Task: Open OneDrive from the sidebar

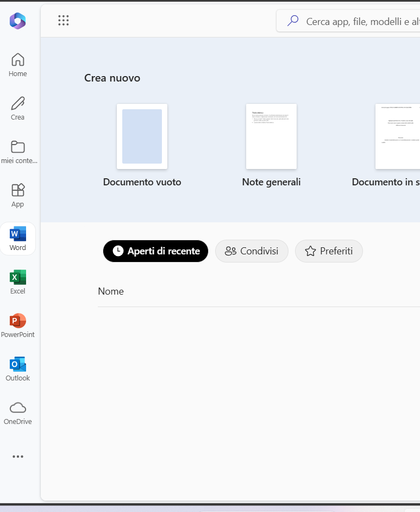Action: coord(18,413)
